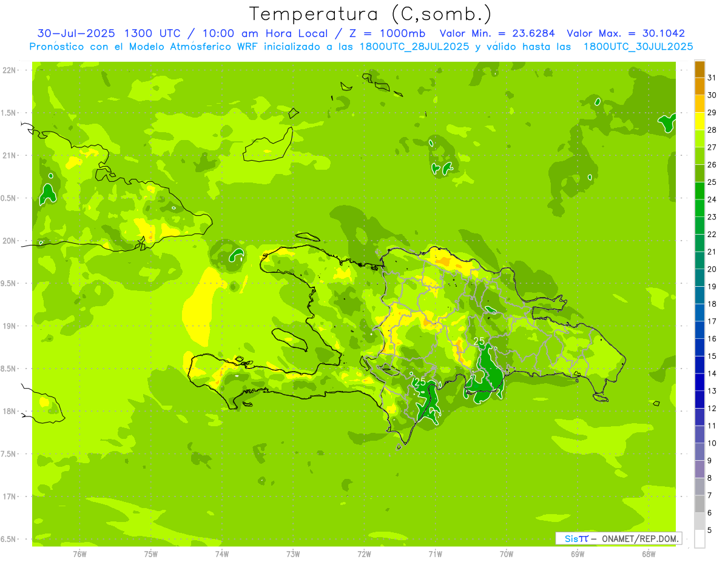Click the "19N" latitude label
Viewport: 728px width, 562px height.
9,326
